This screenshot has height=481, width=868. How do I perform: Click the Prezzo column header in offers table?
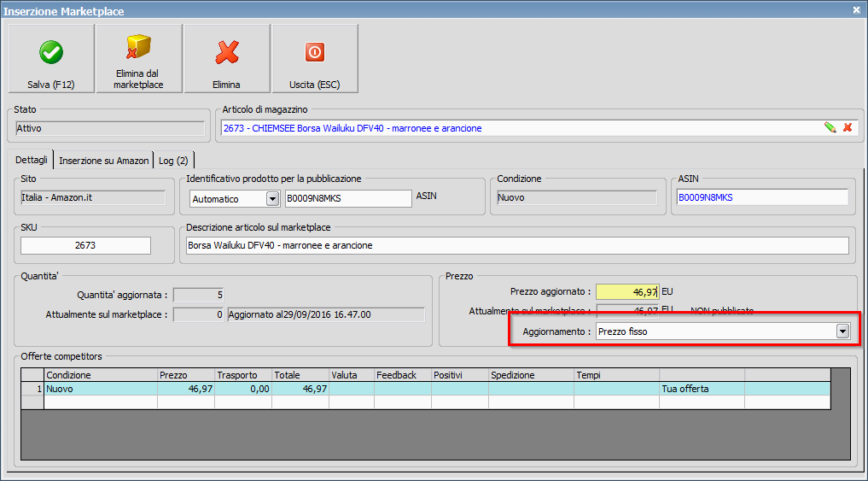pos(184,375)
